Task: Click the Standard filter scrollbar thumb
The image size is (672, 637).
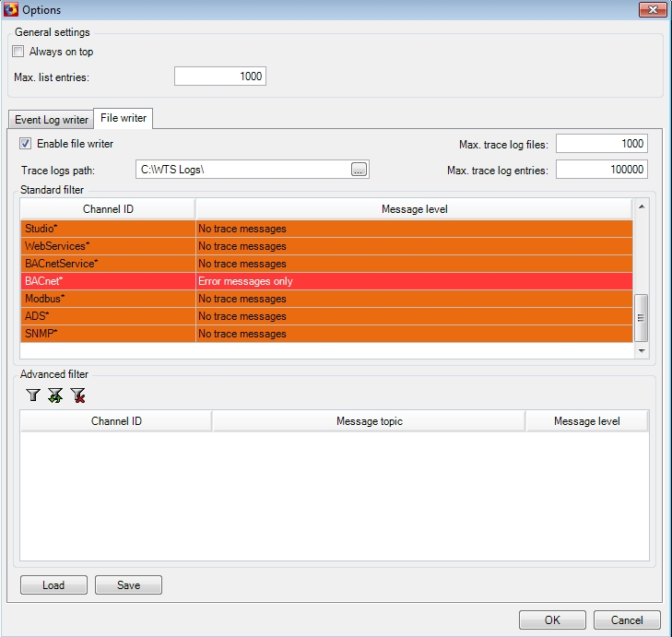Action: 642,316
